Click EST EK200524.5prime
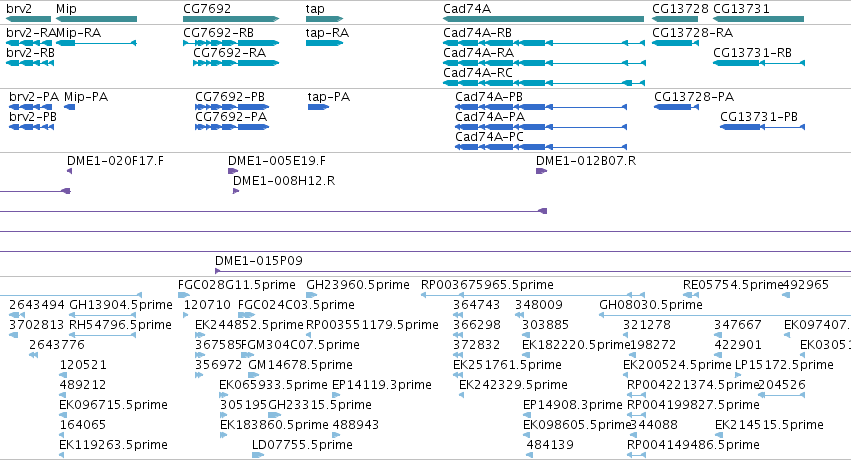The height and width of the screenshot is (460, 851). (627, 375)
